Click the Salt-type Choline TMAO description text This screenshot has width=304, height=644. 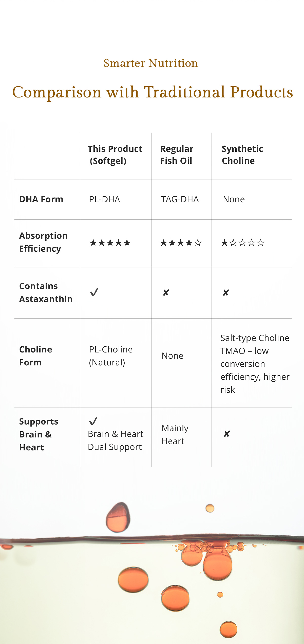click(255, 364)
